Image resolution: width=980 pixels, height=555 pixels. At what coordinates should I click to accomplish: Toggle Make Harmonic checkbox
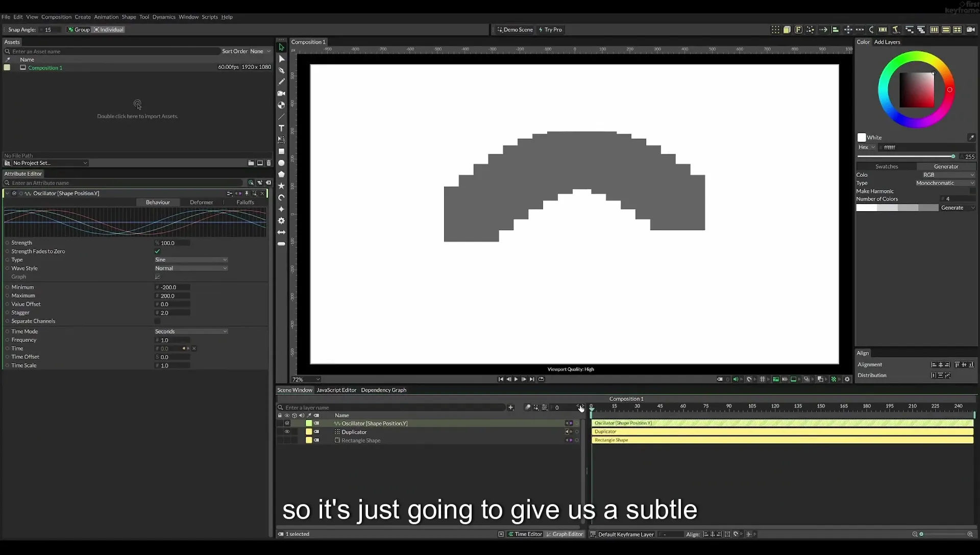[x=972, y=191]
